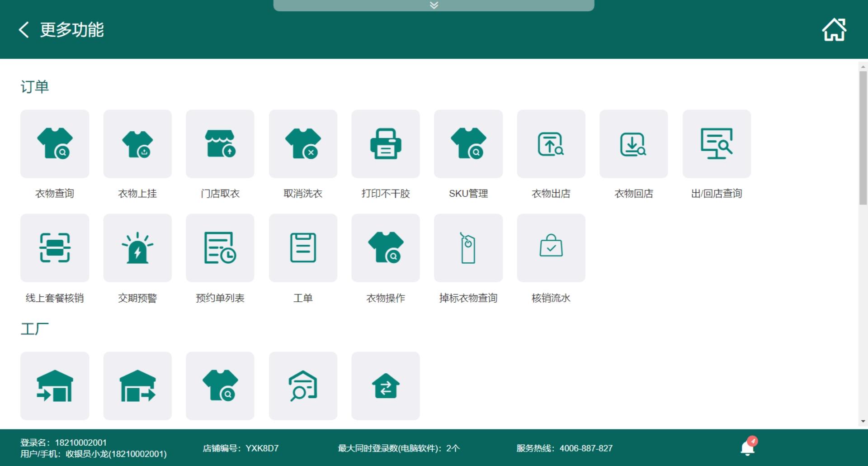
Task: Open the 衣物出店 garment outbound icon
Action: 551,144
